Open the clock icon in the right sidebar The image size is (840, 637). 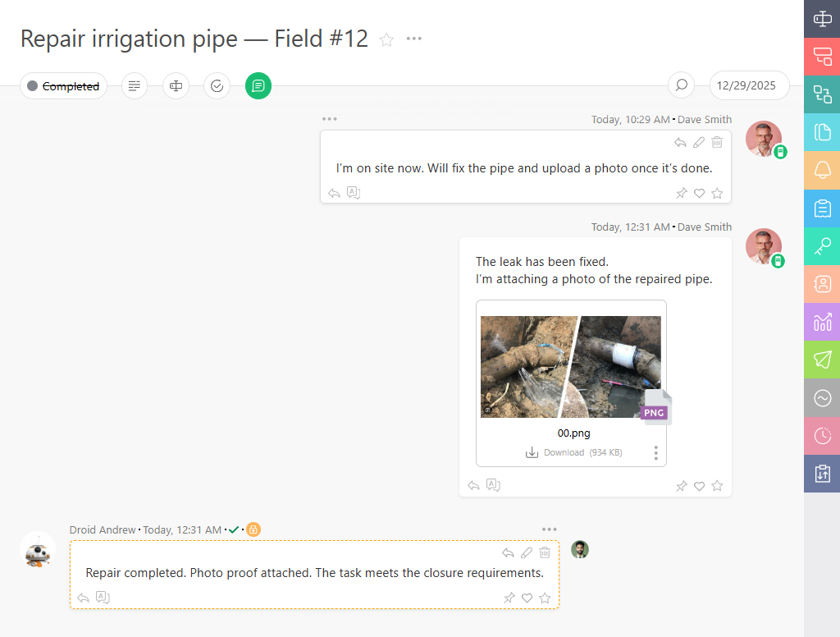point(822,436)
